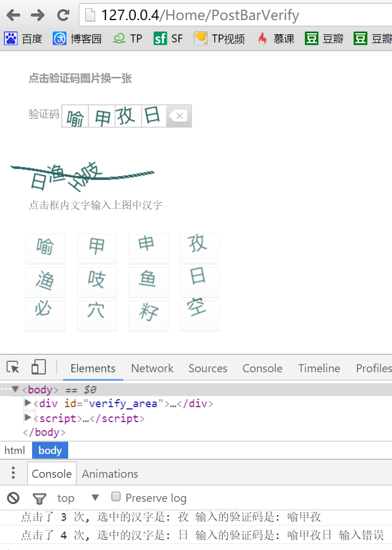The image size is (392, 550).
Task: Open the TP视频 bookmark
Action: [x=219, y=38]
